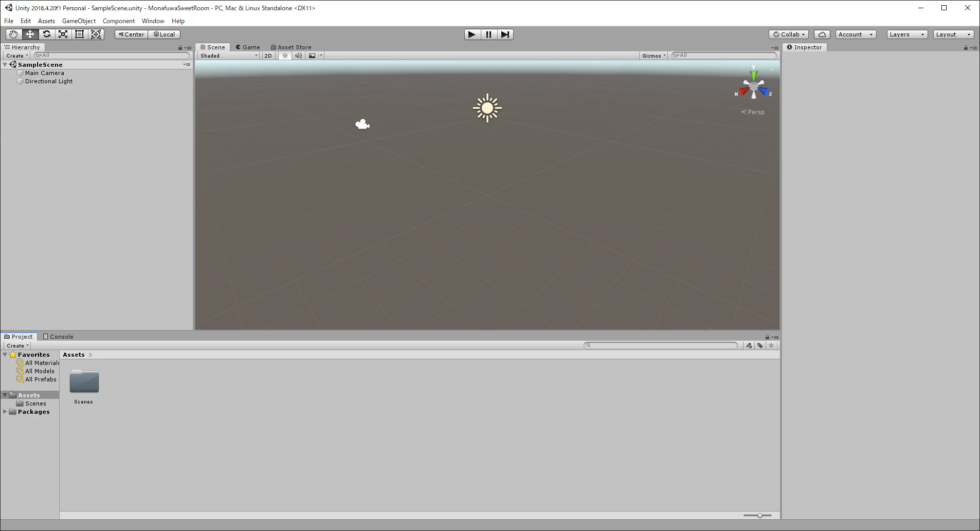The width and height of the screenshot is (980, 531).
Task: Click the Step frame button
Action: pos(505,34)
